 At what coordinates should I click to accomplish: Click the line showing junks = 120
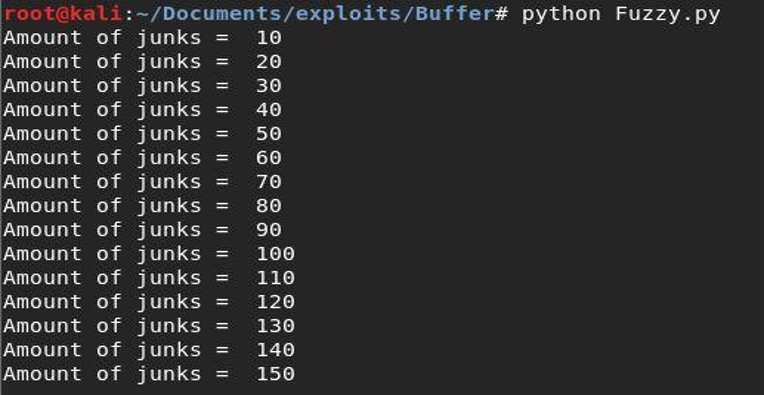(149, 302)
